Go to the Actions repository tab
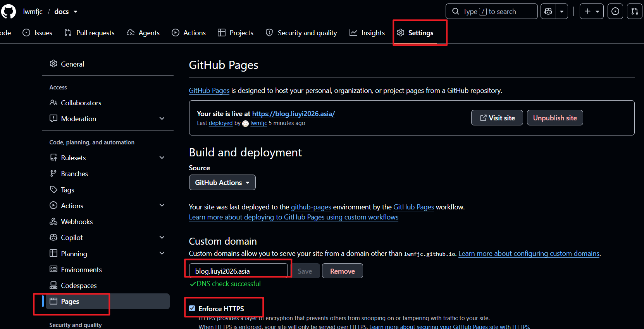This screenshot has width=644, height=329. pos(189,33)
